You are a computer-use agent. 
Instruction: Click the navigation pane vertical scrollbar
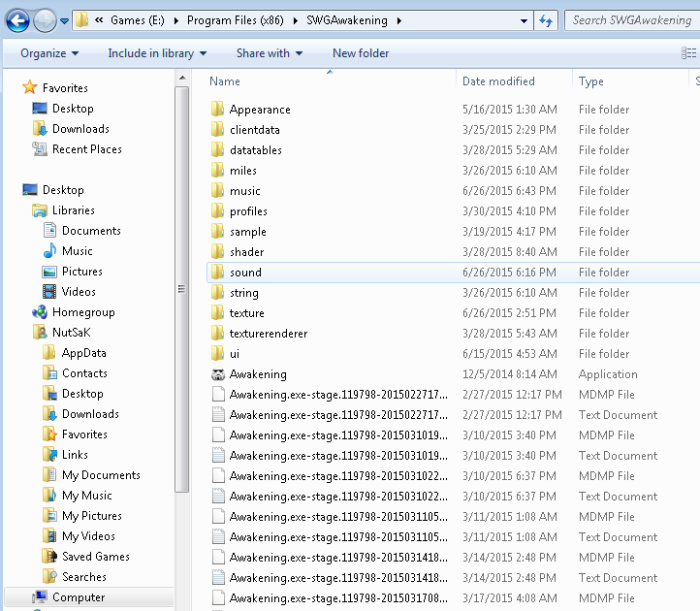[x=181, y=288]
